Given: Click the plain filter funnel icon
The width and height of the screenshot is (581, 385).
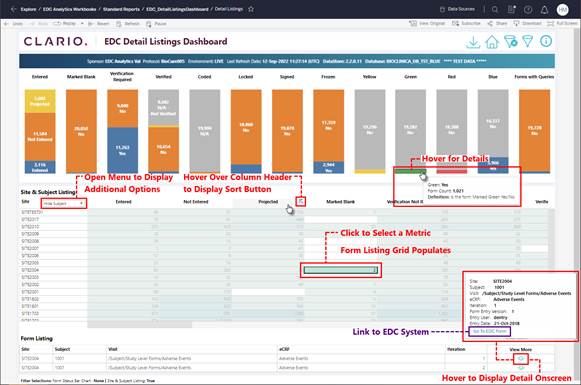Looking at the screenshot, I should [528, 41].
